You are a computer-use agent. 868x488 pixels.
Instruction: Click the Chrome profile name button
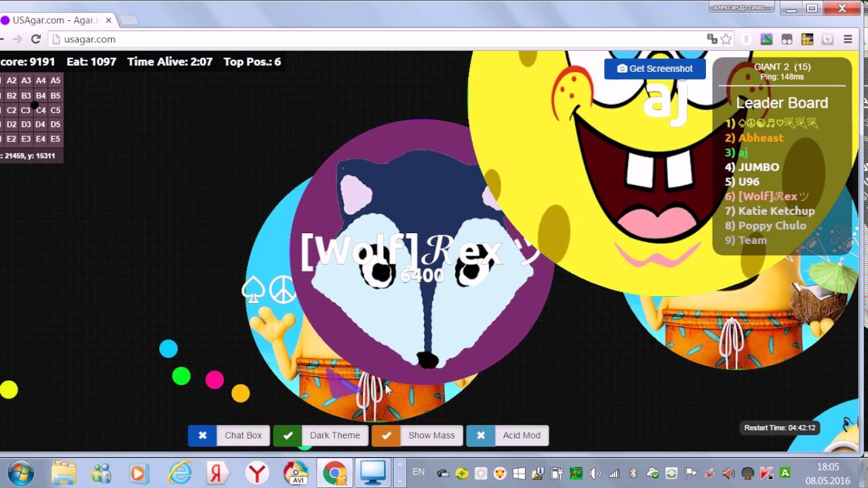[741, 7]
